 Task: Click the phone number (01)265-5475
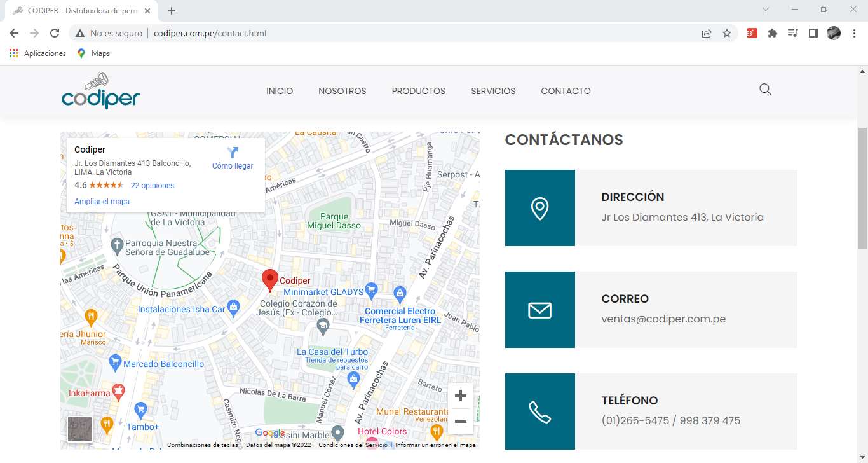click(x=635, y=421)
